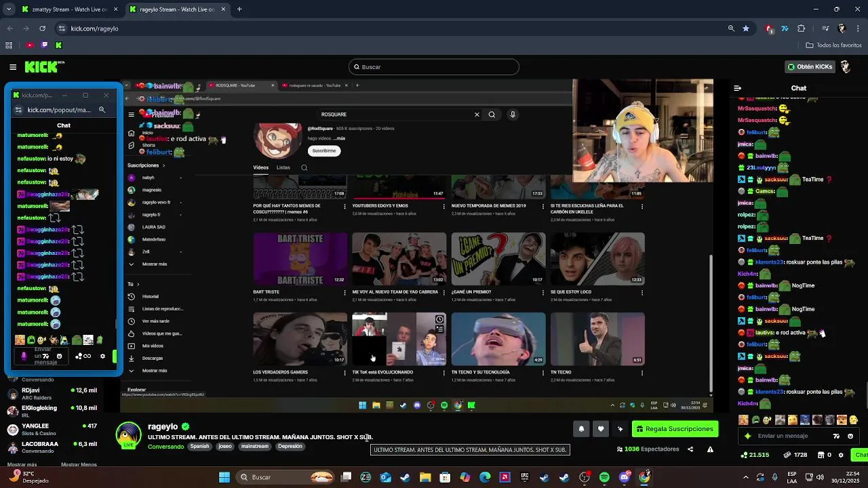The height and width of the screenshot is (488, 868).
Task: Open RDjavi channel in sidebar
Action: click(x=52, y=393)
